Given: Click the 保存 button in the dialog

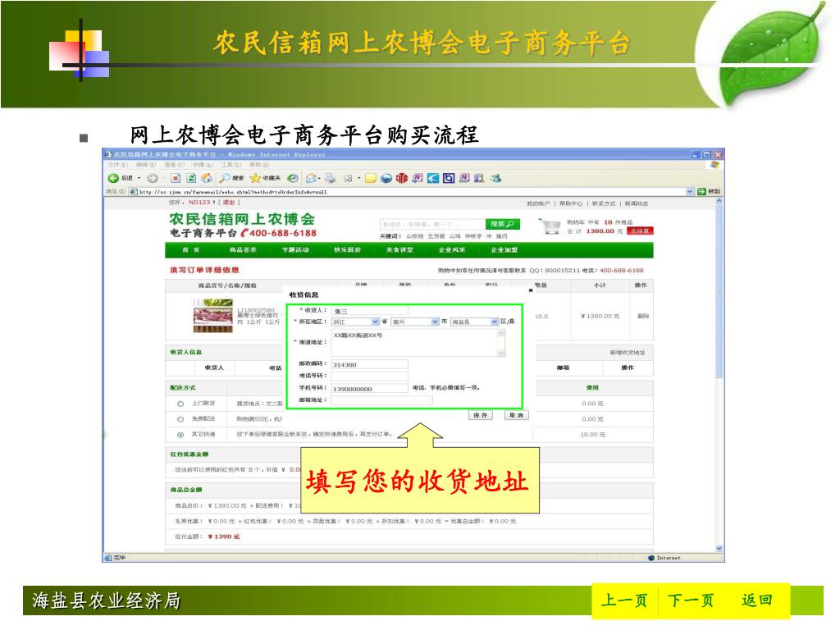Looking at the screenshot, I should click(x=481, y=415).
